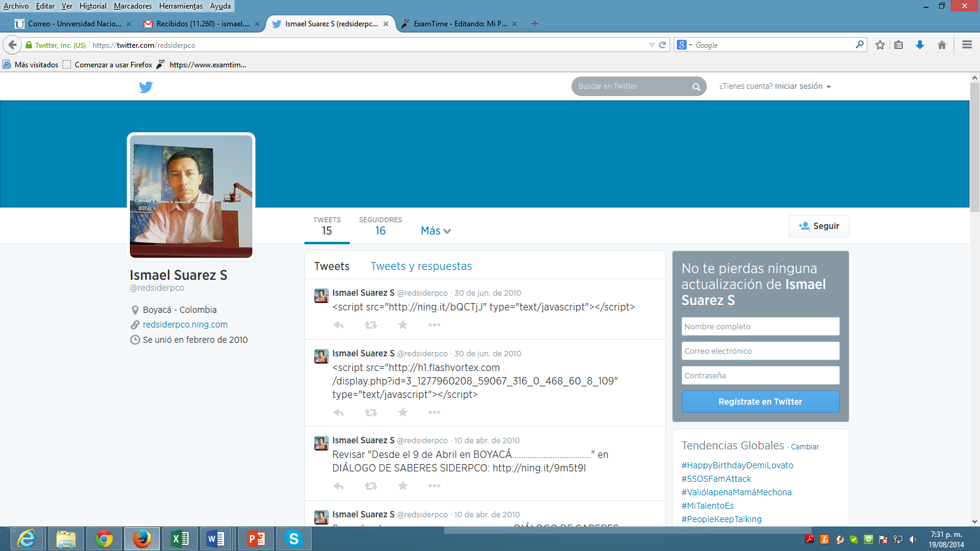Open the #5SOSFamAttack trend
This screenshot has width=980, height=551.
pos(716,479)
